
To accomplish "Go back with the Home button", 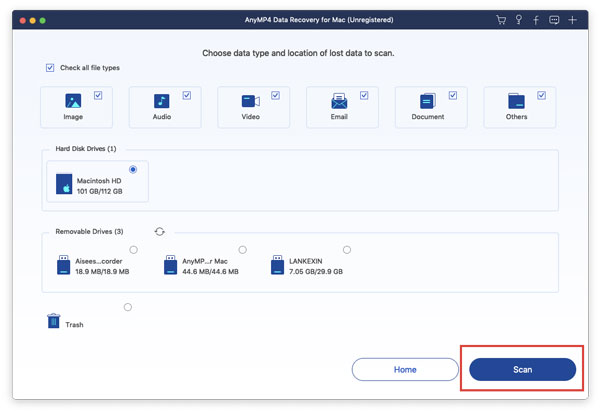I will tap(405, 369).
